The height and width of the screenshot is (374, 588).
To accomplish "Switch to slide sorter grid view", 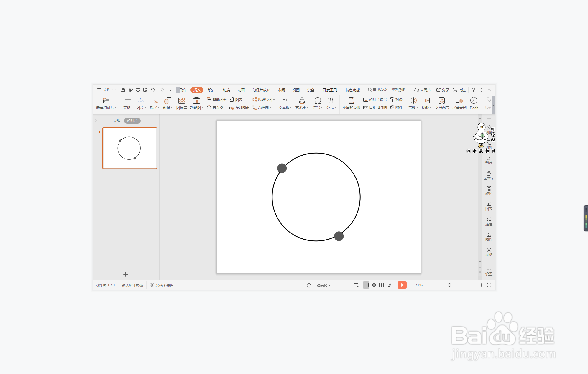I will tap(374, 285).
